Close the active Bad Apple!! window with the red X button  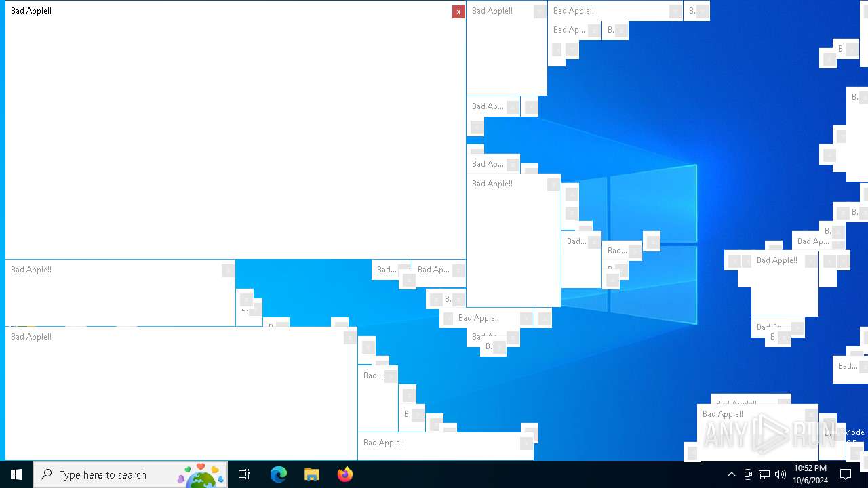[458, 12]
